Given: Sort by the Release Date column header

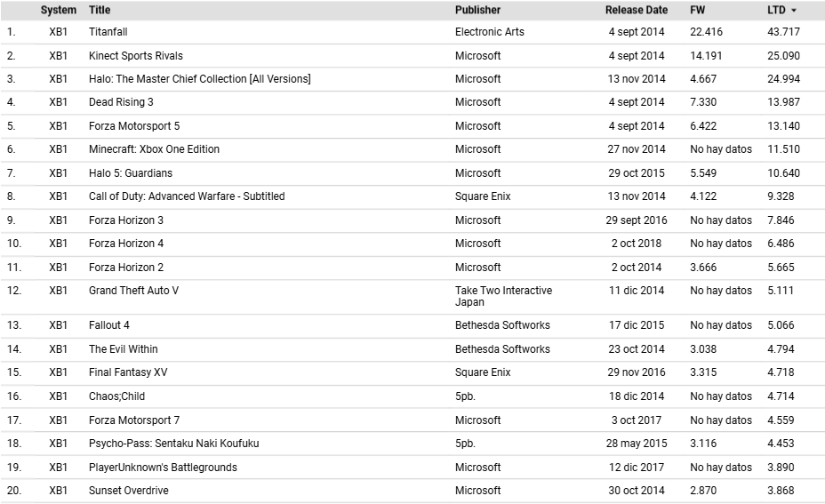Looking at the screenshot, I should (637, 10).
